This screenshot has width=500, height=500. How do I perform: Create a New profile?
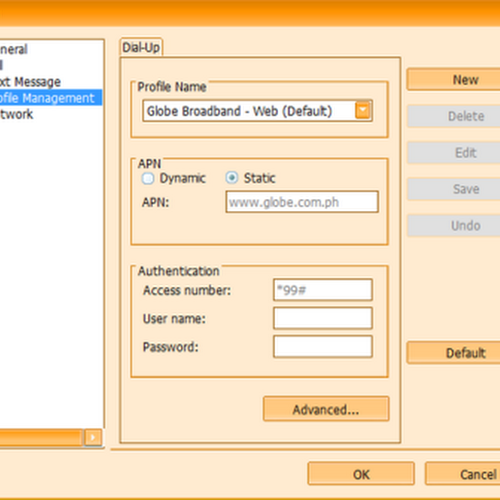[x=453, y=79]
